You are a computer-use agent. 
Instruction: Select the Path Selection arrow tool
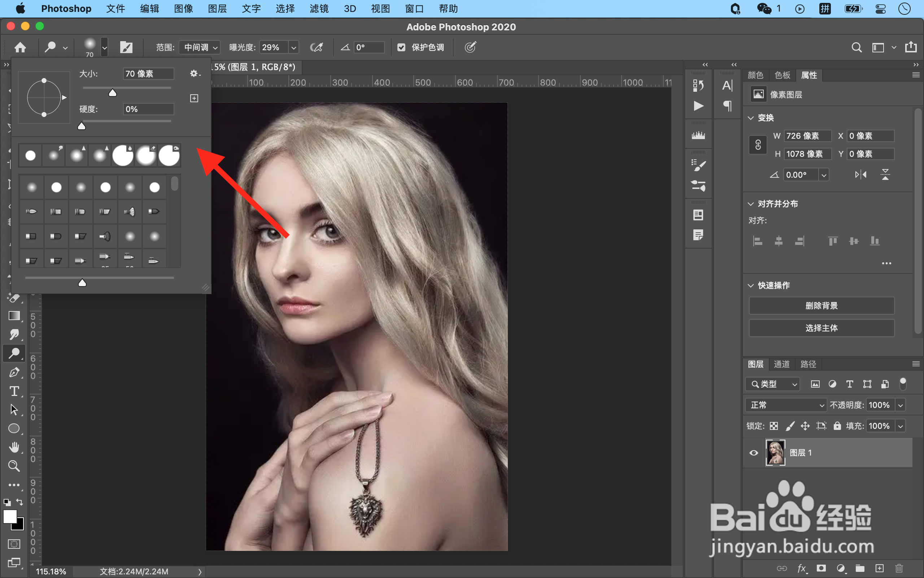click(x=14, y=409)
